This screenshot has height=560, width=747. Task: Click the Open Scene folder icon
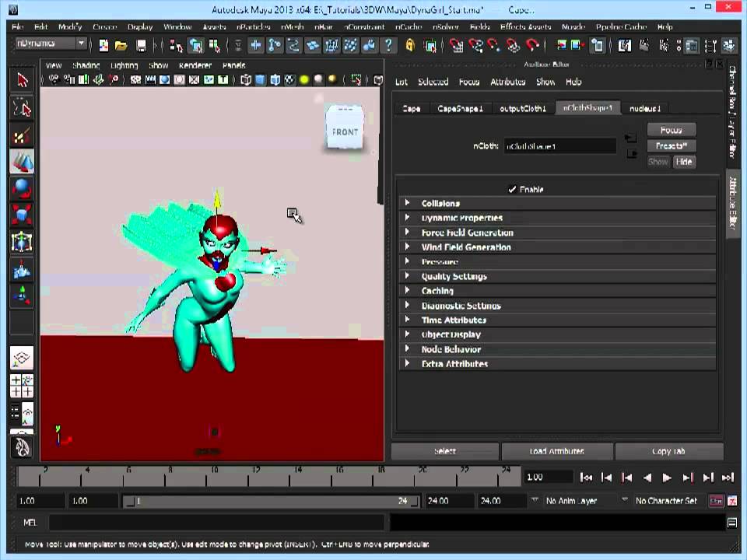121,46
